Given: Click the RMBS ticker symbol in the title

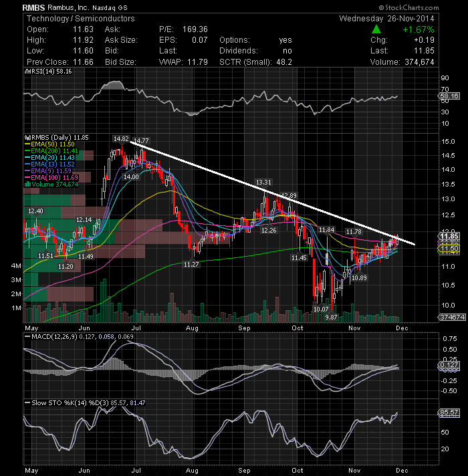Looking at the screenshot, I should 33,8.
